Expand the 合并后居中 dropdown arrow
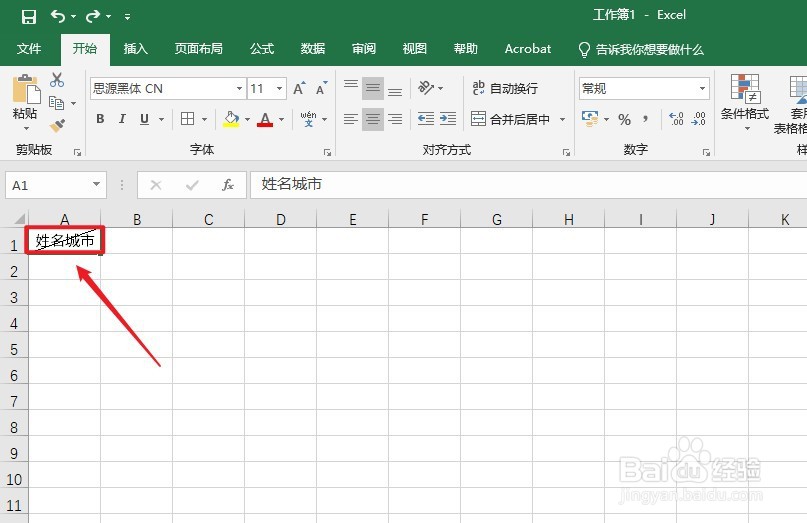 [563, 119]
